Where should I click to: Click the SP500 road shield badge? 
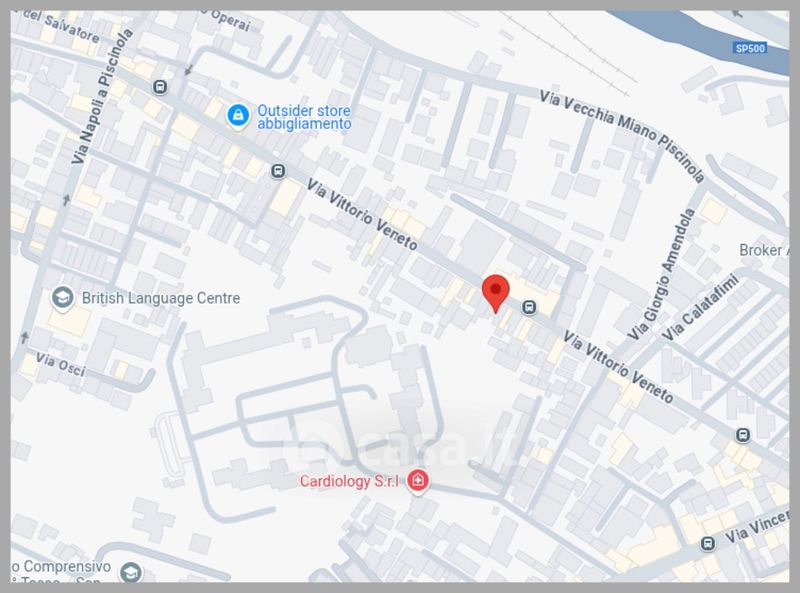click(x=750, y=48)
